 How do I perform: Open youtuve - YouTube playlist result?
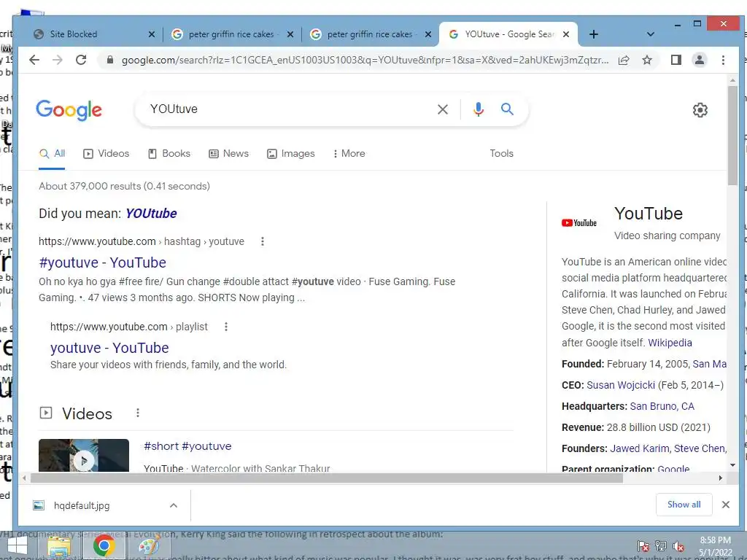point(109,348)
